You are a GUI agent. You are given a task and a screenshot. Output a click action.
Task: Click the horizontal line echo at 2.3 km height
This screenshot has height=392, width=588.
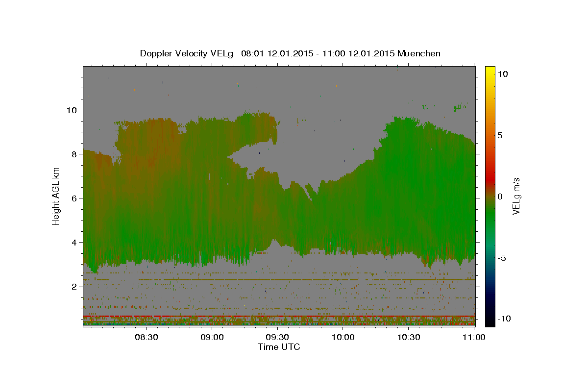[279, 279]
